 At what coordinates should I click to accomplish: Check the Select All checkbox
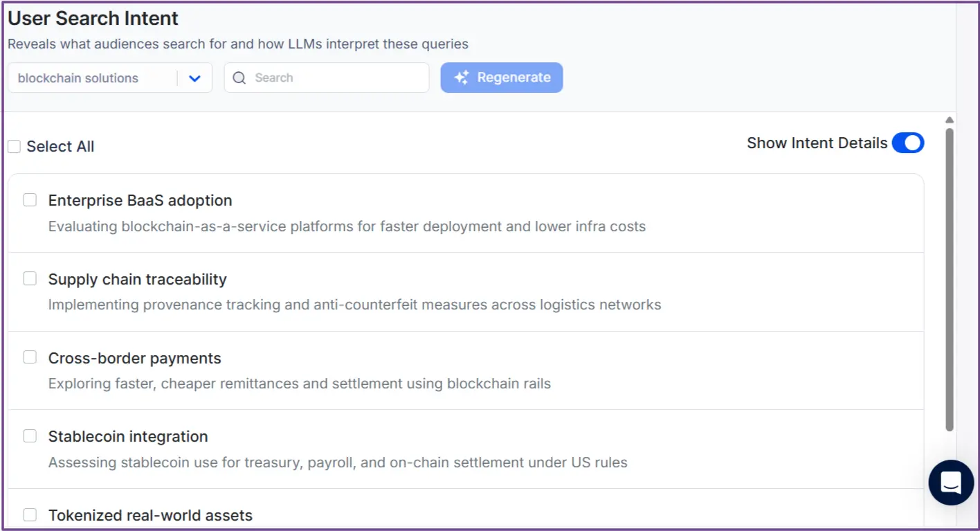tap(13, 146)
